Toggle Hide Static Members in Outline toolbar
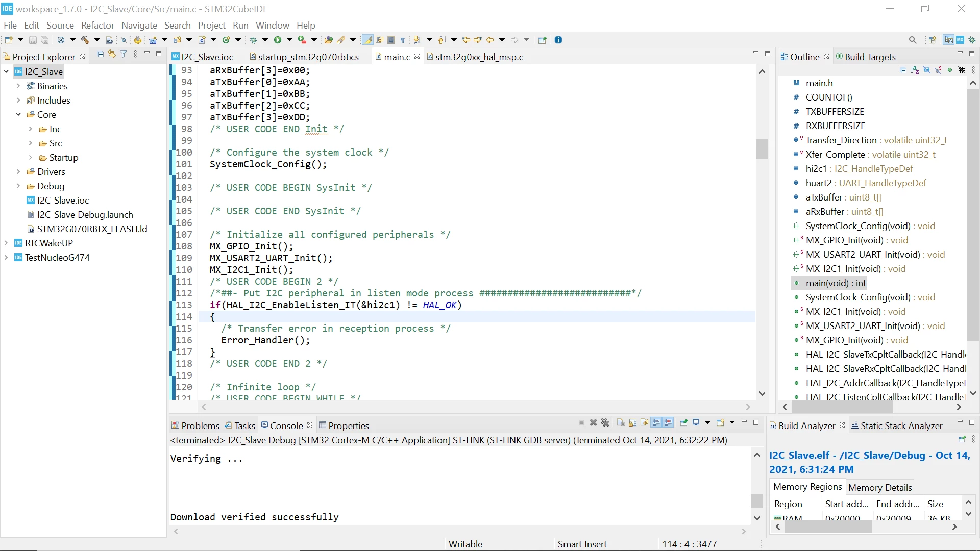 [938, 70]
